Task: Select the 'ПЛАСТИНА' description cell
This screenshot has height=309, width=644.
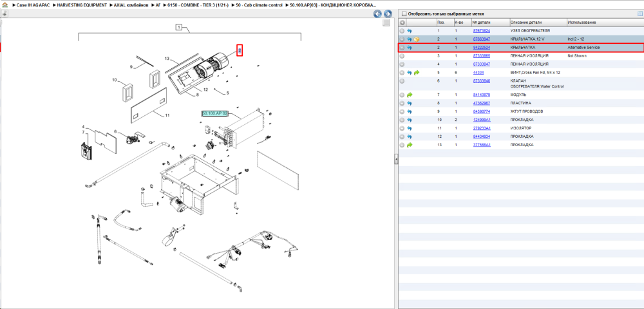Action: point(520,103)
